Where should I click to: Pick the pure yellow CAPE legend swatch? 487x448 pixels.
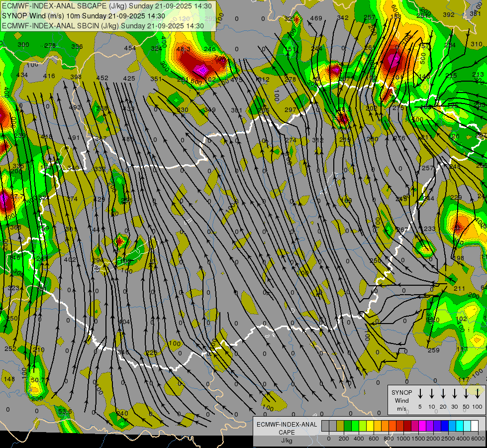(x=370, y=426)
